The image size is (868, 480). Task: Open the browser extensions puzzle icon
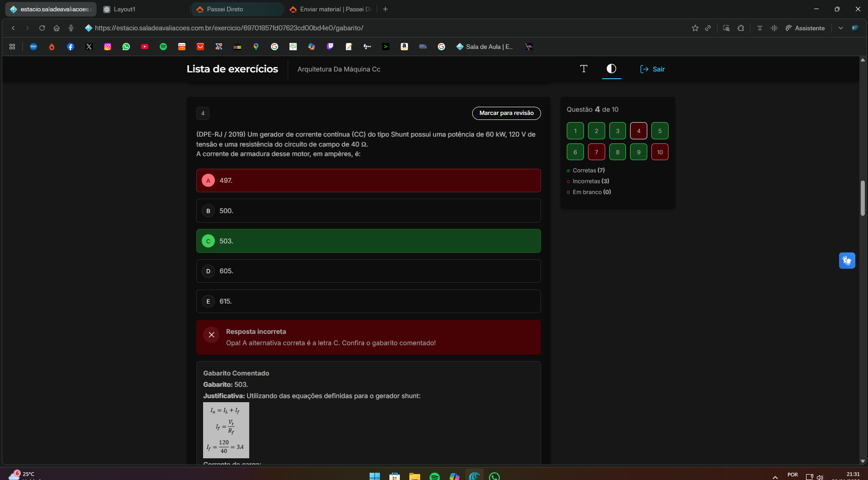pos(740,28)
